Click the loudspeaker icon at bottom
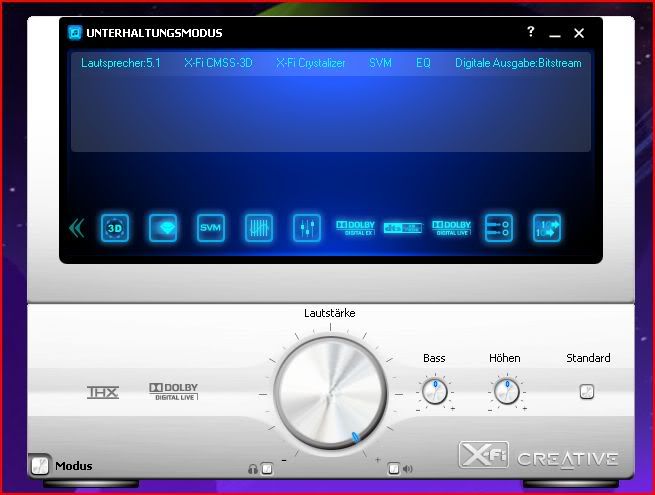 tap(408, 469)
